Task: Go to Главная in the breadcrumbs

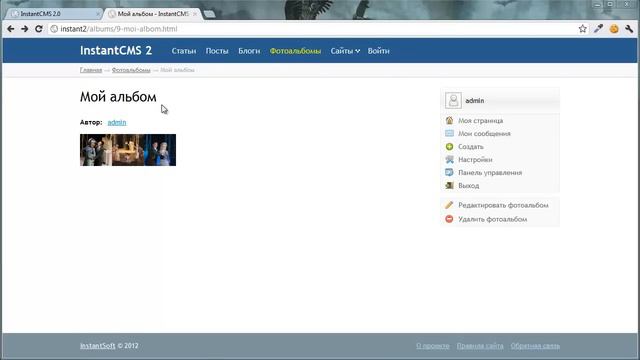Action: pos(91,70)
